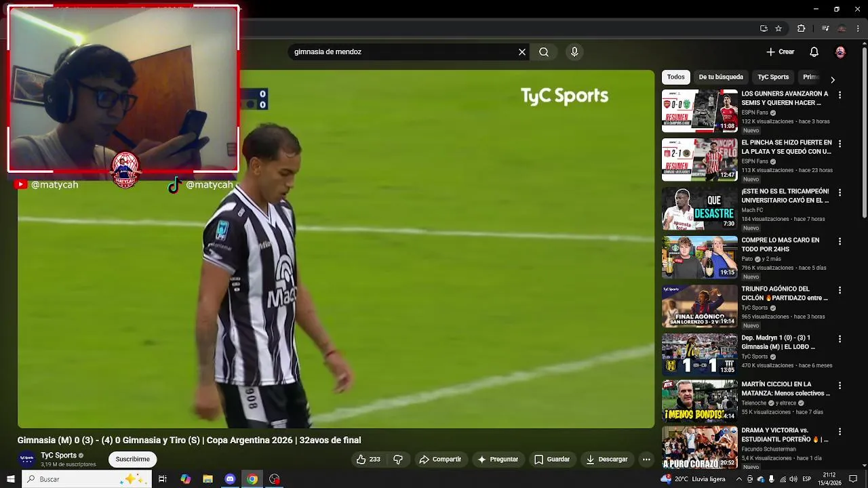Screen dimensions: 868x488
Task: Click the Crear button
Action: pyautogui.click(x=780, y=52)
